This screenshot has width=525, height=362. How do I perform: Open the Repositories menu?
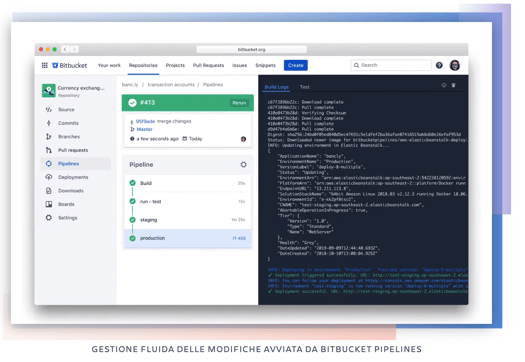click(143, 65)
